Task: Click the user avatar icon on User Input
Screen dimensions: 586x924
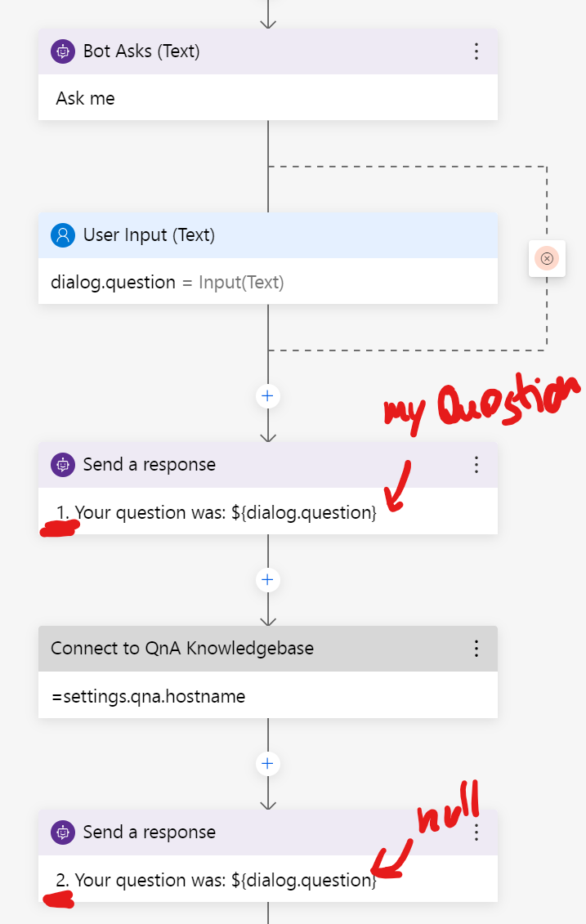Action: [x=62, y=235]
